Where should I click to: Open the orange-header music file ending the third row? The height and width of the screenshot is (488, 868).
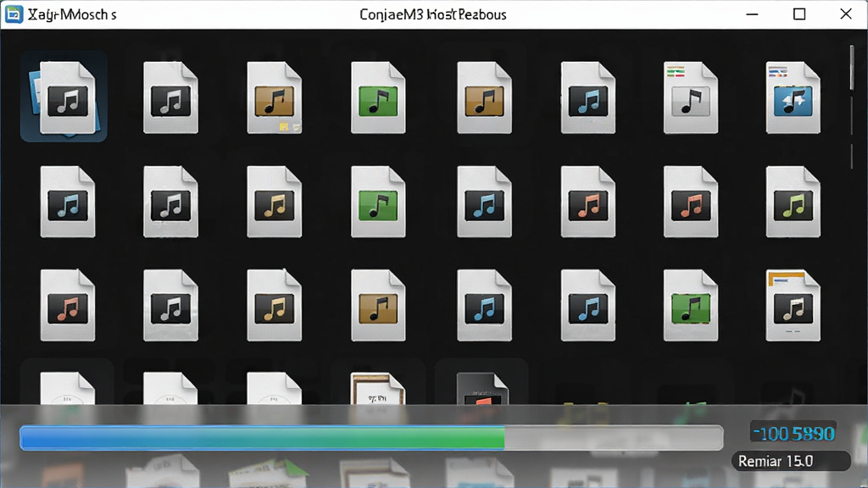(x=793, y=305)
